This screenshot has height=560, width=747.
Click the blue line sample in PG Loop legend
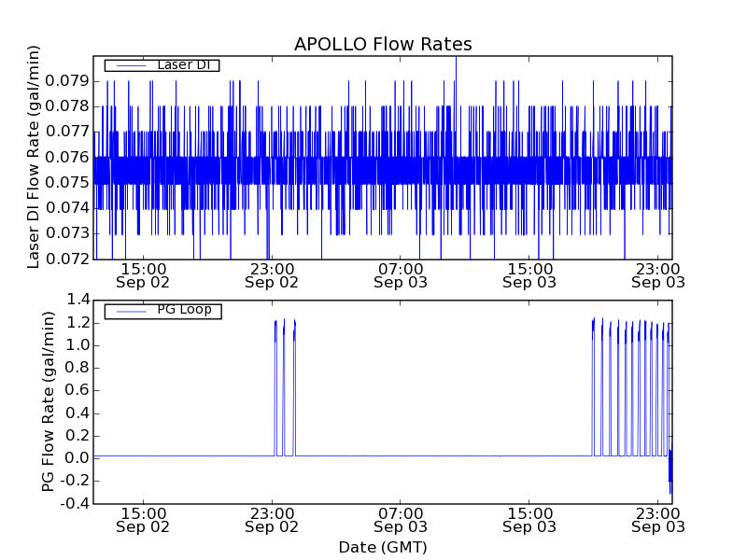pos(129,311)
